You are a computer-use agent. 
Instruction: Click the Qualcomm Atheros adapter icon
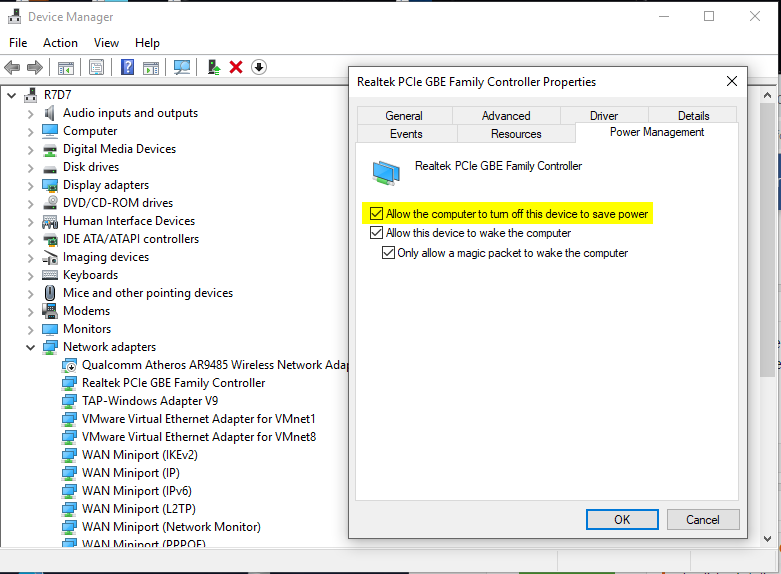coord(69,365)
